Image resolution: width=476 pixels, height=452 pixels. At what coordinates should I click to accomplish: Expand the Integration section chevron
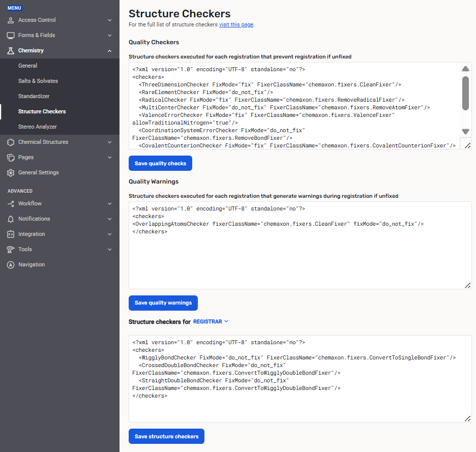click(109, 234)
